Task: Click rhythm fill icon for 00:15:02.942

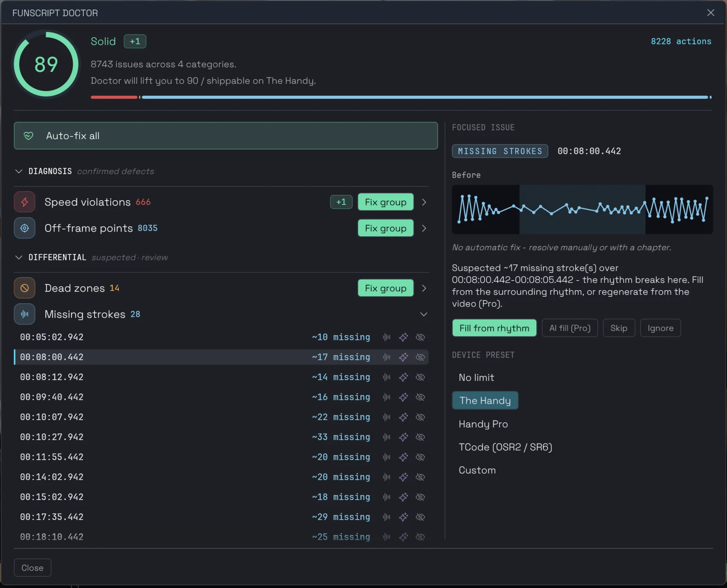Action: (387, 497)
